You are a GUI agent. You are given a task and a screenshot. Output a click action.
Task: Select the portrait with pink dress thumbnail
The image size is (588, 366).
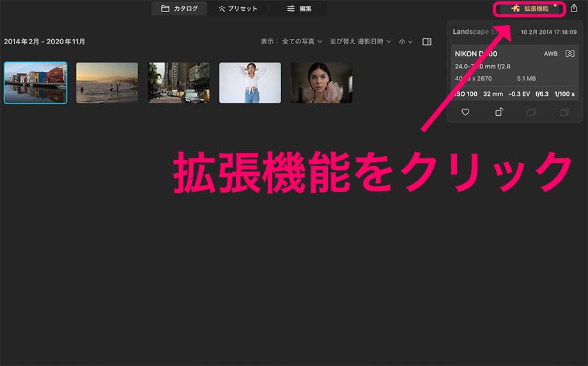[321, 83]
